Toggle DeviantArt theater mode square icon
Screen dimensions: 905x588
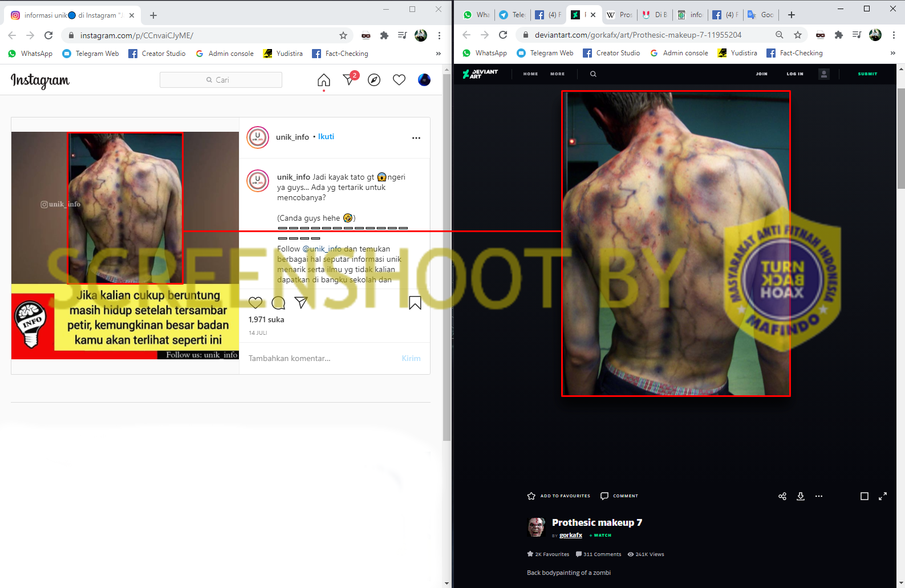pyautogui.click(x=865, y=496)
